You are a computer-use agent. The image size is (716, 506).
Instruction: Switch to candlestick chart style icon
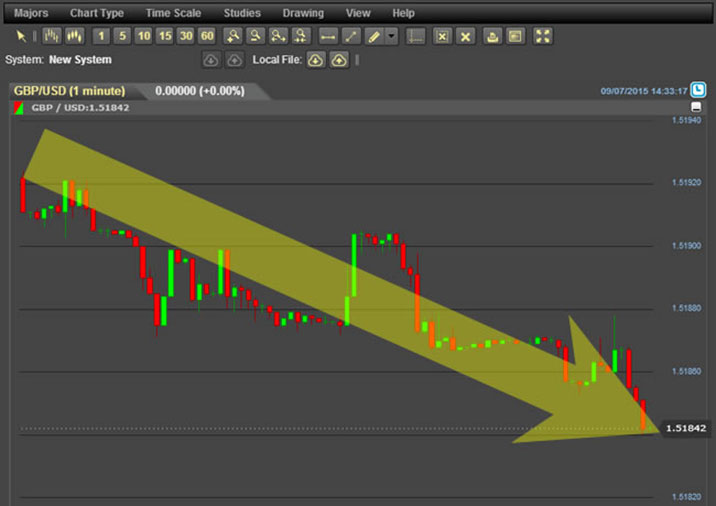pyautogui.click(x=74, y=36)
